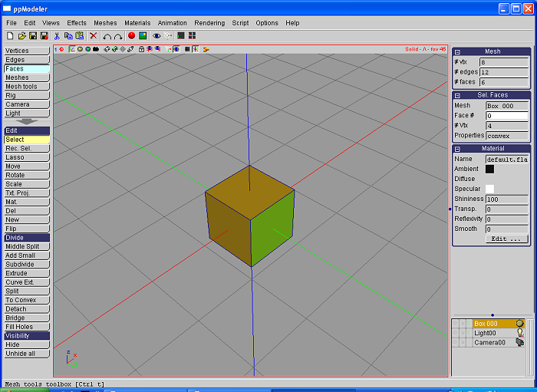This screenshot has height=392, width=537.
Task: Click the red X delete icon
Action: coord(93,35)
